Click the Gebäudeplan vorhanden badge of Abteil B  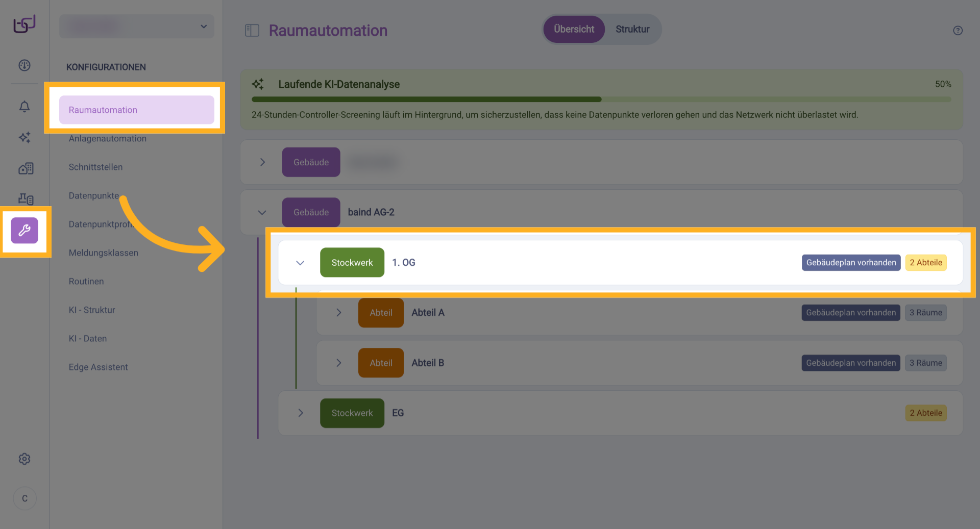click(851, 363)
